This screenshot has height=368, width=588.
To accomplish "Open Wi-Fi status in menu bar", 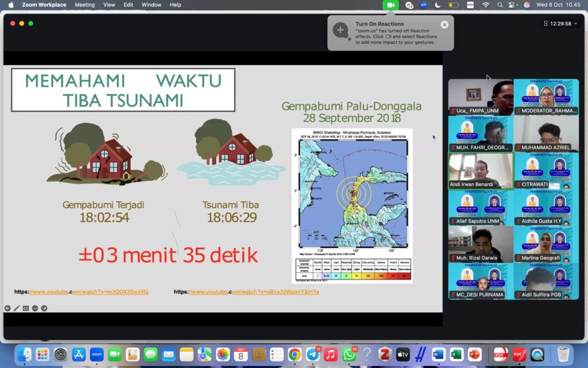I will point(486,5).
